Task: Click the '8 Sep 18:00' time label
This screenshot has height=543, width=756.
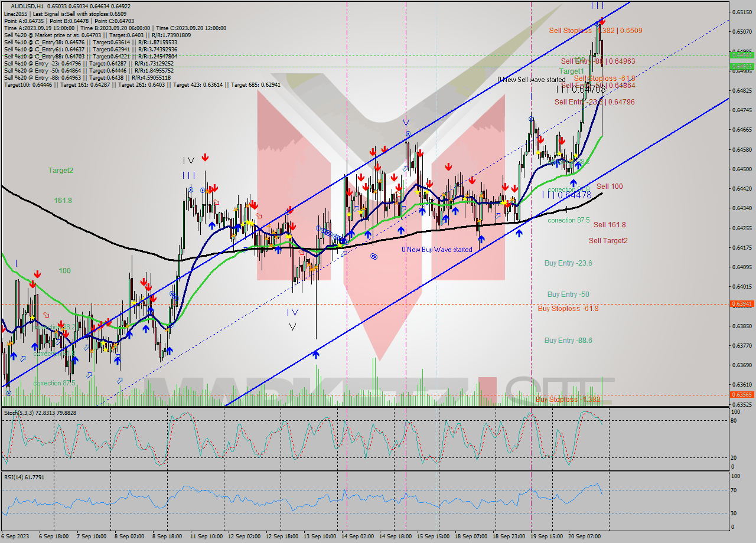Action: (168, 537)
